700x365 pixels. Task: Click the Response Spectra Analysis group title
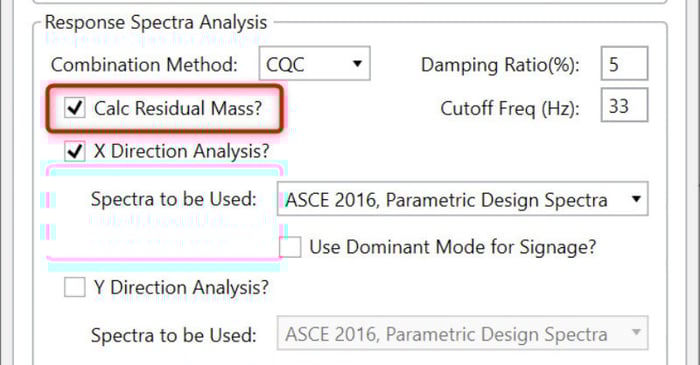point(156,22)
